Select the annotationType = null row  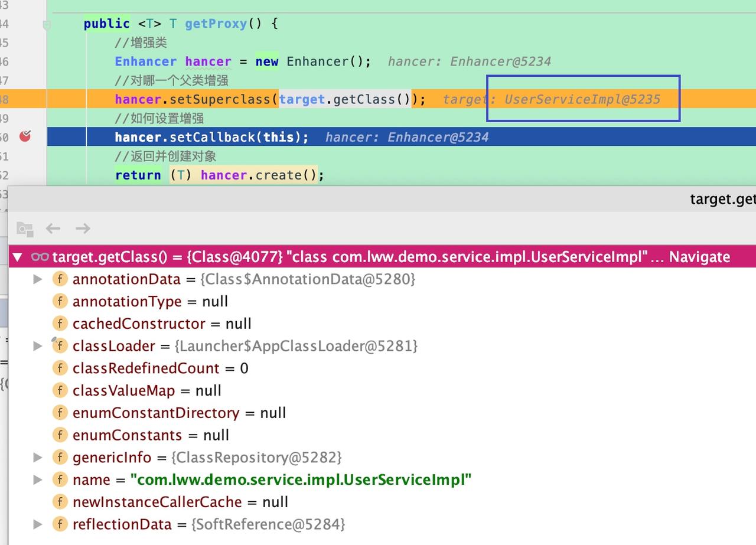click(382, 301)
